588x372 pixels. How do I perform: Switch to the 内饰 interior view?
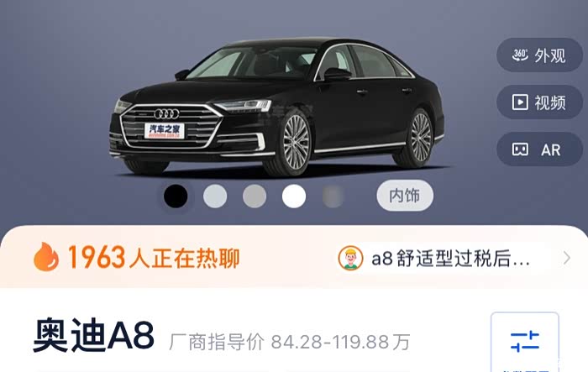(405, 196)
